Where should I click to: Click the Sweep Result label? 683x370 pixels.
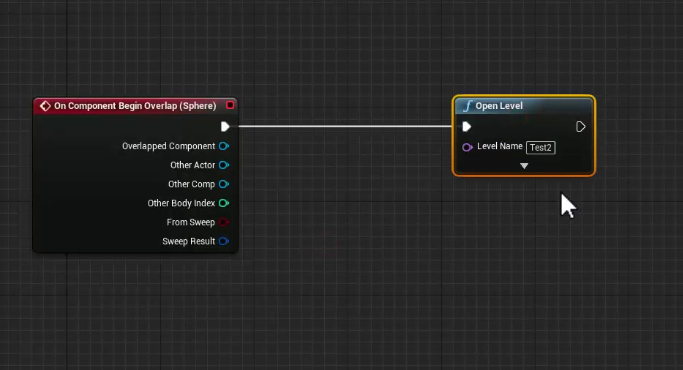point(189,241)
